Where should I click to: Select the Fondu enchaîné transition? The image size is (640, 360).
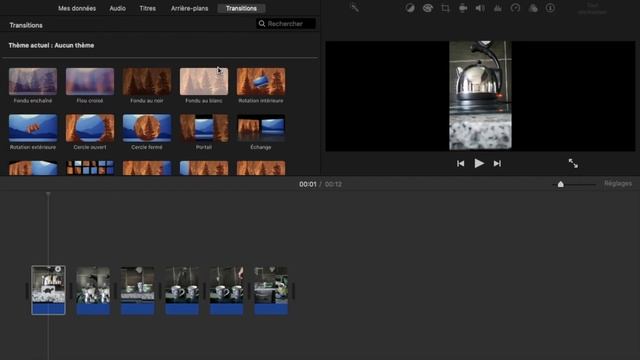(33, 81)
